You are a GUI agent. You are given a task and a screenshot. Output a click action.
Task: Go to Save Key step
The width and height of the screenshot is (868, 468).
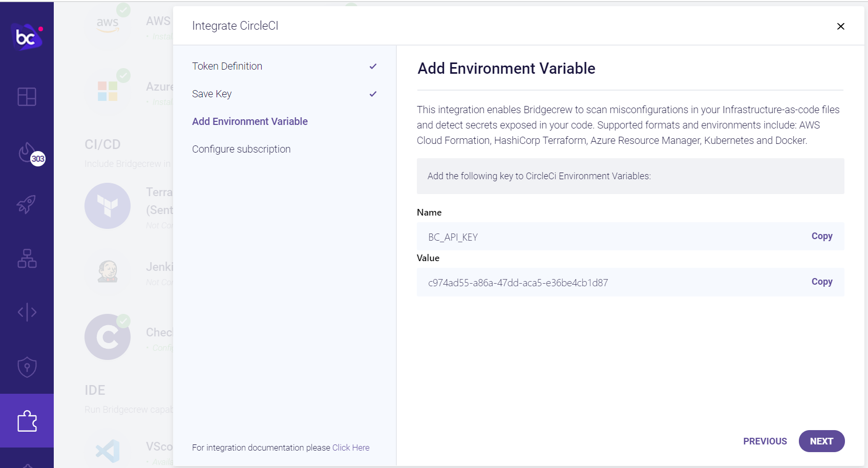click(x=211, y=94)
